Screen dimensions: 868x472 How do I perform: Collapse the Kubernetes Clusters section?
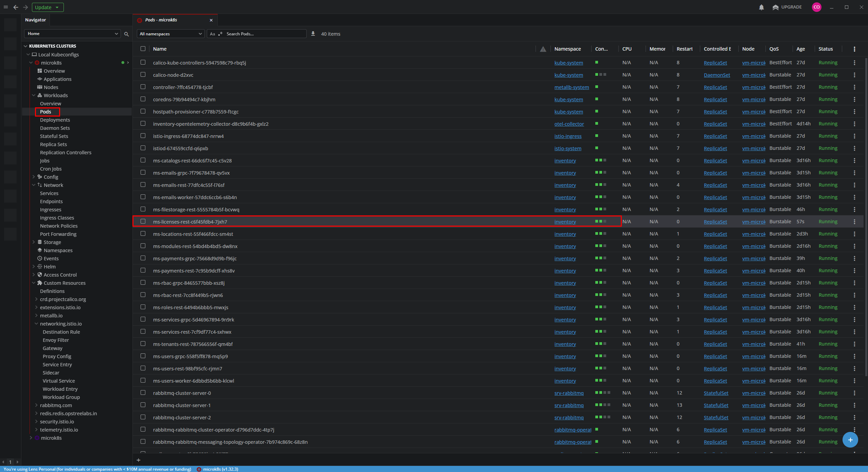pos(25,46)
